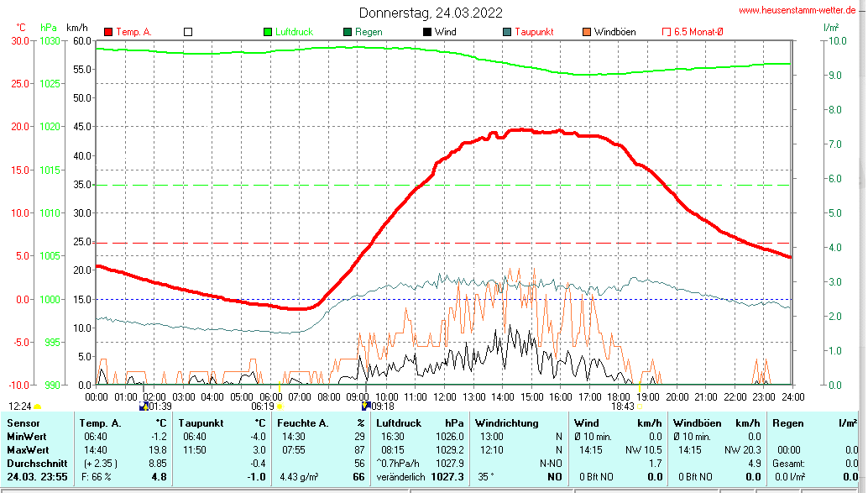Click the empty white legend box
This screenshot has width=868, height=493.
[188, 32]
